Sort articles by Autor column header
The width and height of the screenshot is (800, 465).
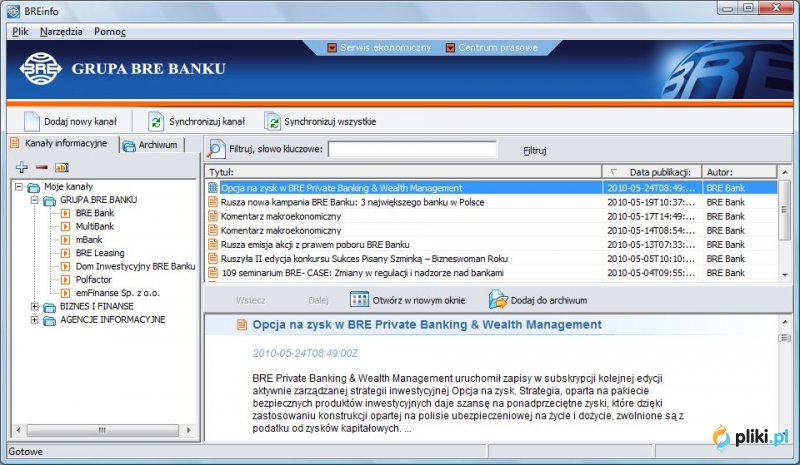pyautogui.click(x=739, y=172)
